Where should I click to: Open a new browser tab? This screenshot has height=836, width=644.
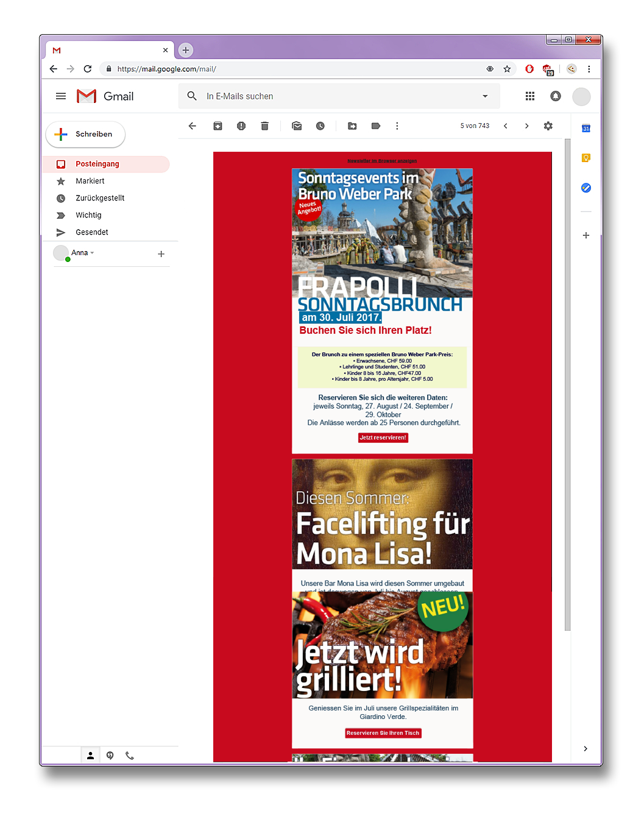click(186, 50)
